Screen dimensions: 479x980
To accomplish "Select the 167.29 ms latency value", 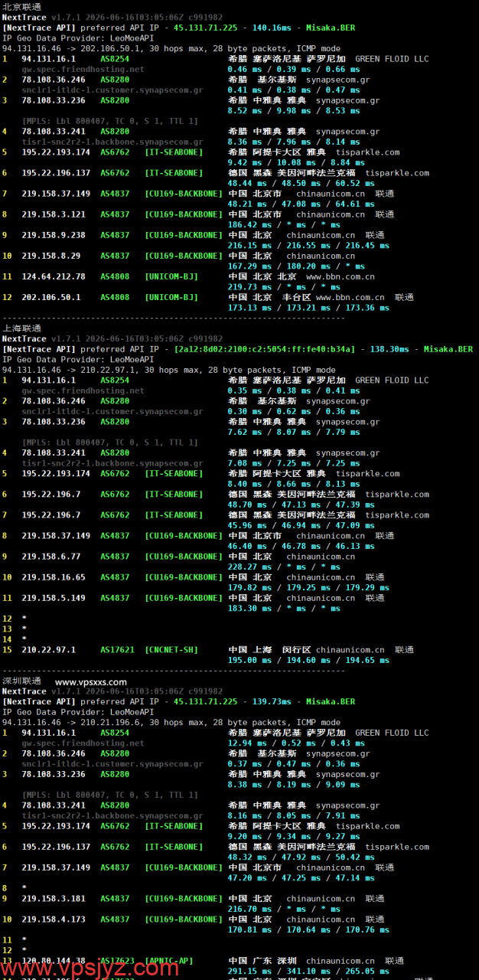I will 249,266.
